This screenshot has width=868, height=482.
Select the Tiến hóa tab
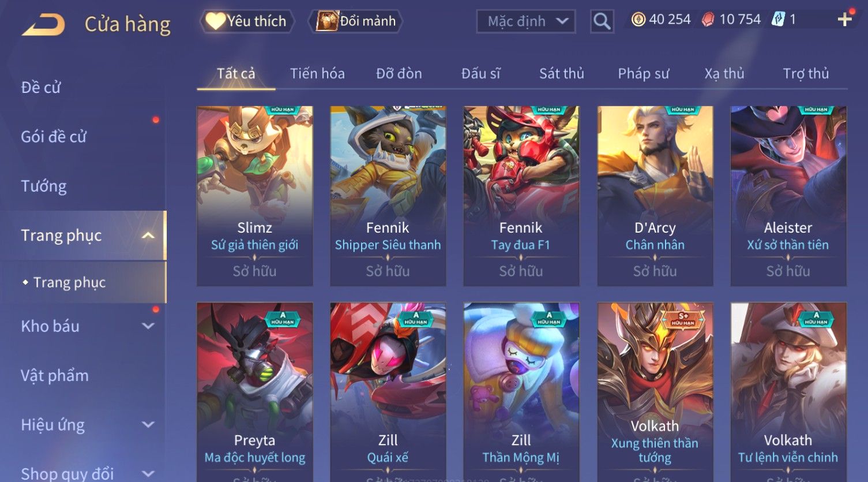(x=317, y=73)
